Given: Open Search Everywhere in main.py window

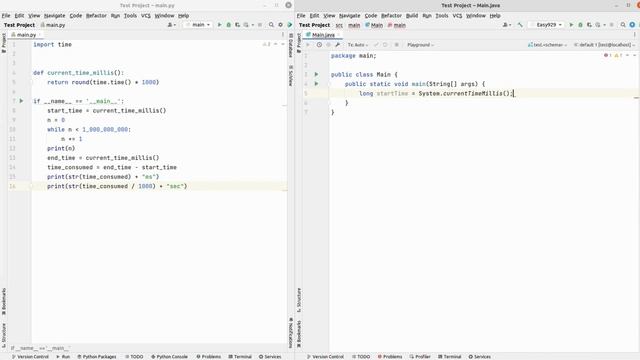Looking at the screenshot, I should pos(271,25).
